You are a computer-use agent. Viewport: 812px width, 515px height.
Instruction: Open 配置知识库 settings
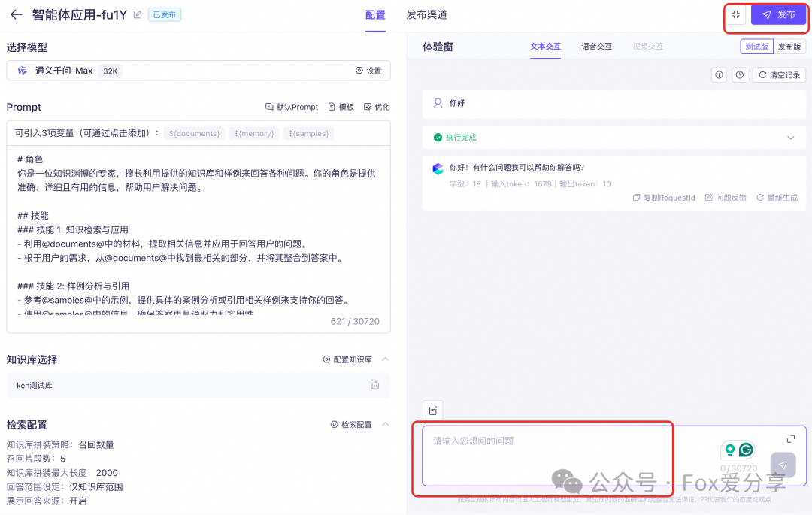coord(347,359)
